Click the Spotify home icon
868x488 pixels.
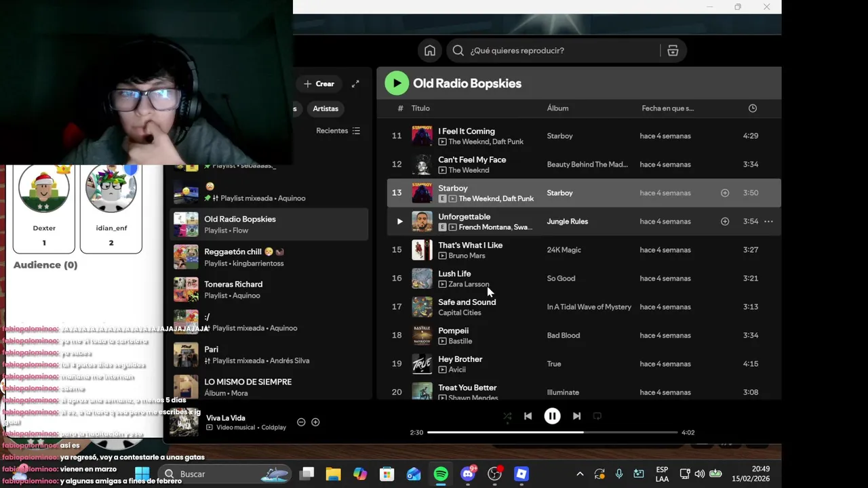click(430, 51)
